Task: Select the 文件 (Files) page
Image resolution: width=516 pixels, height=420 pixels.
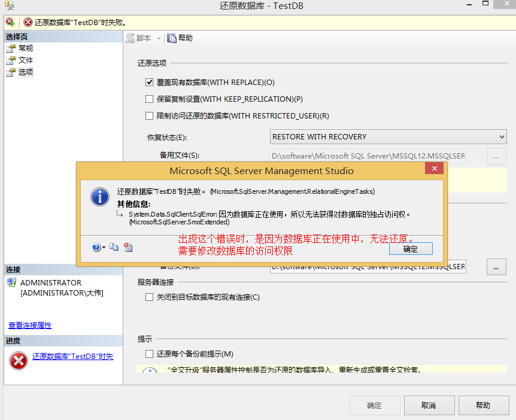Action: point(26,60)
